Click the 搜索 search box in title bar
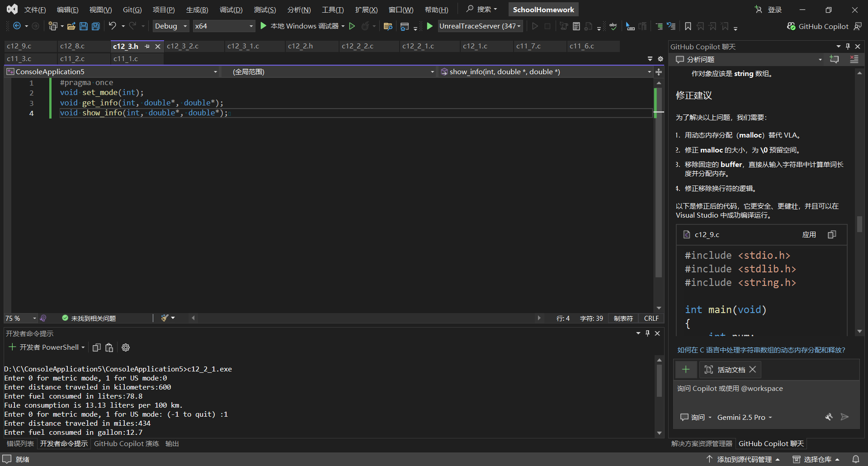Screen dimensions: 868x466 click(x=482, y=10)
